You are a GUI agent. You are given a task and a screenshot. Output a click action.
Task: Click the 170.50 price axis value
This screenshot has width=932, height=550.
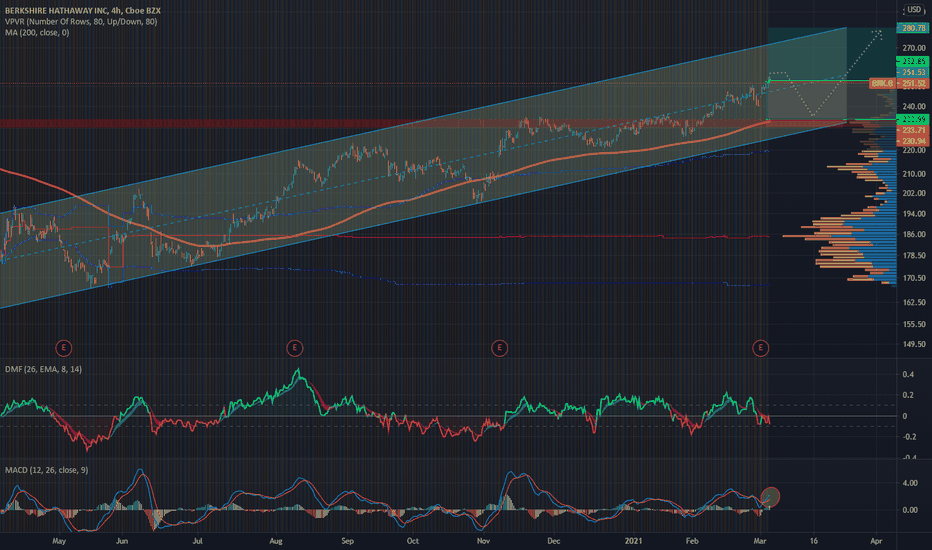click(914, 278)
